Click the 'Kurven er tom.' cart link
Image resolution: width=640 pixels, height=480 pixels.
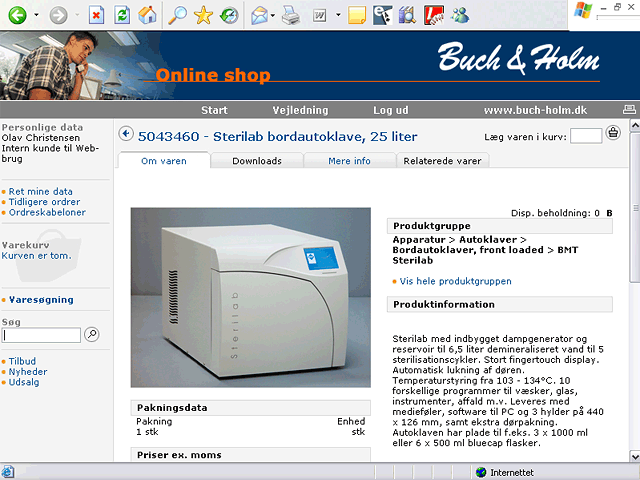coord(36,256)
